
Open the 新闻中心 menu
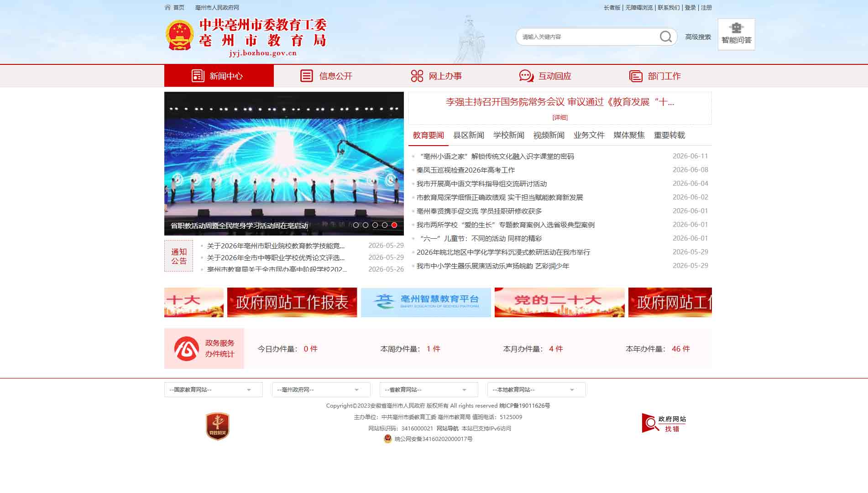click(x=219, y=76)
